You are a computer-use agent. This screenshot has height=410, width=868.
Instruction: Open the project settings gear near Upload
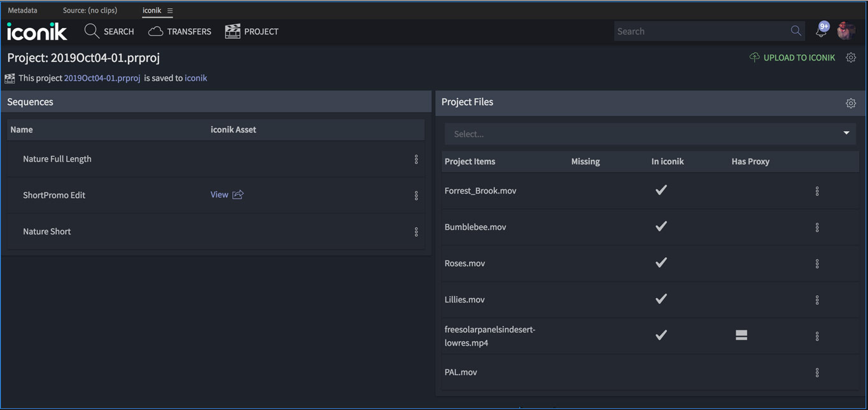click(851, 57)
